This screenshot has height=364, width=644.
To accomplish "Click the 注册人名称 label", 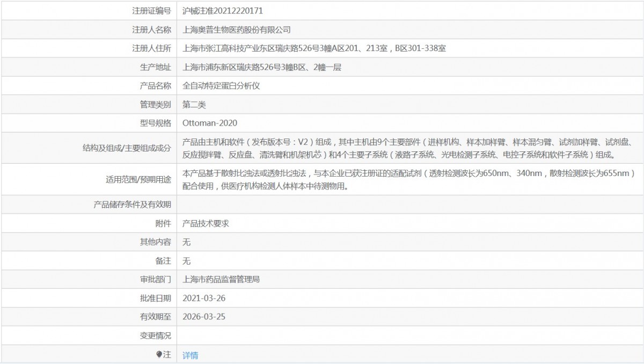I will [x=151, y=30].
